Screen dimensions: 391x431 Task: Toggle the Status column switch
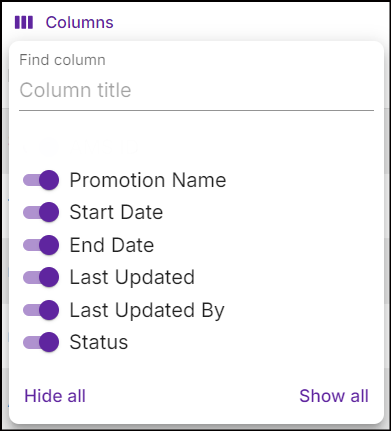coord(41,342)
